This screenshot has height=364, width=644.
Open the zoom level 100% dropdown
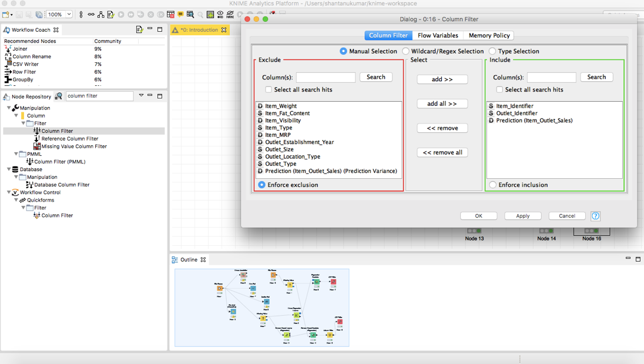tap(59, 14)
